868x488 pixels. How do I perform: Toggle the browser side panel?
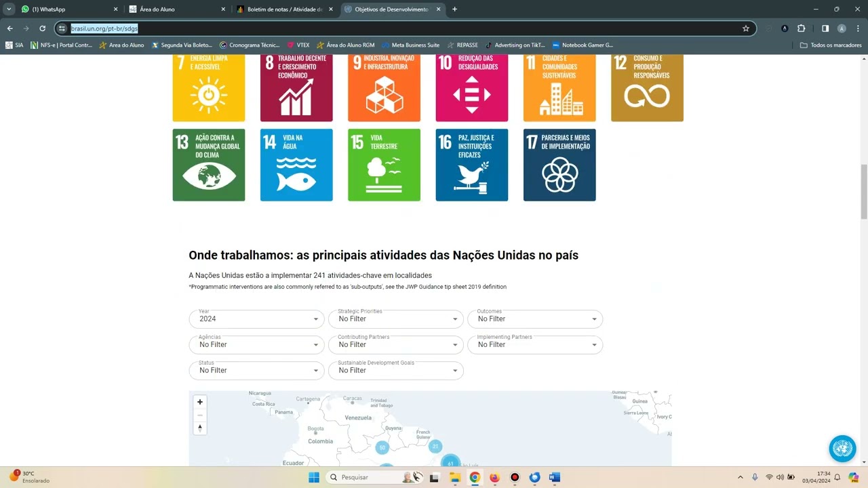click(825, 28)
